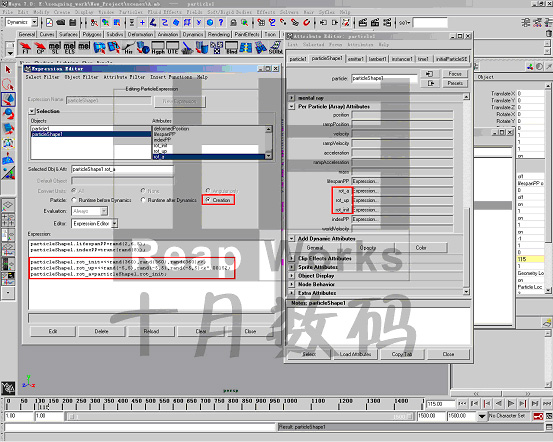Click the Edit button in Expression Editor
The image size is (553, 442).
coord(53,331)
